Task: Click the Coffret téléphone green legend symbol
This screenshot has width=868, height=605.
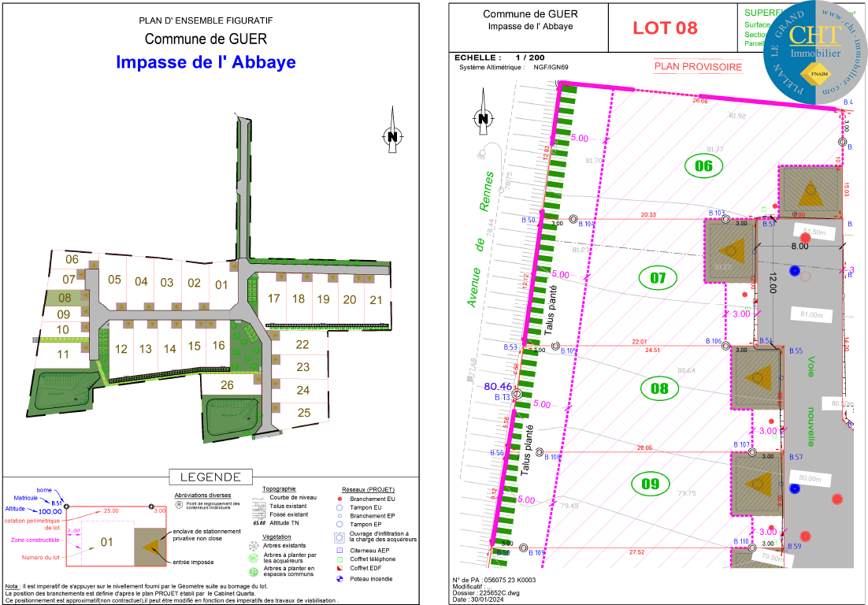Action: coord(339,559)
